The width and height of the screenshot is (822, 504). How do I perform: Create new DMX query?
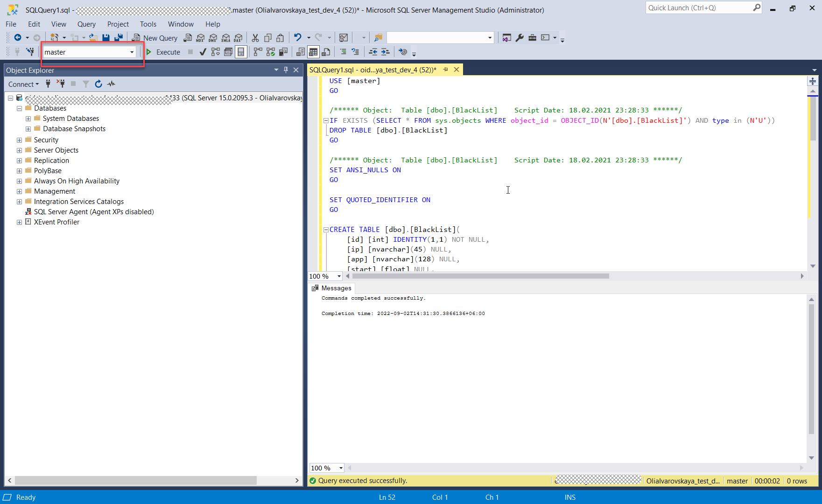[213, 38]
